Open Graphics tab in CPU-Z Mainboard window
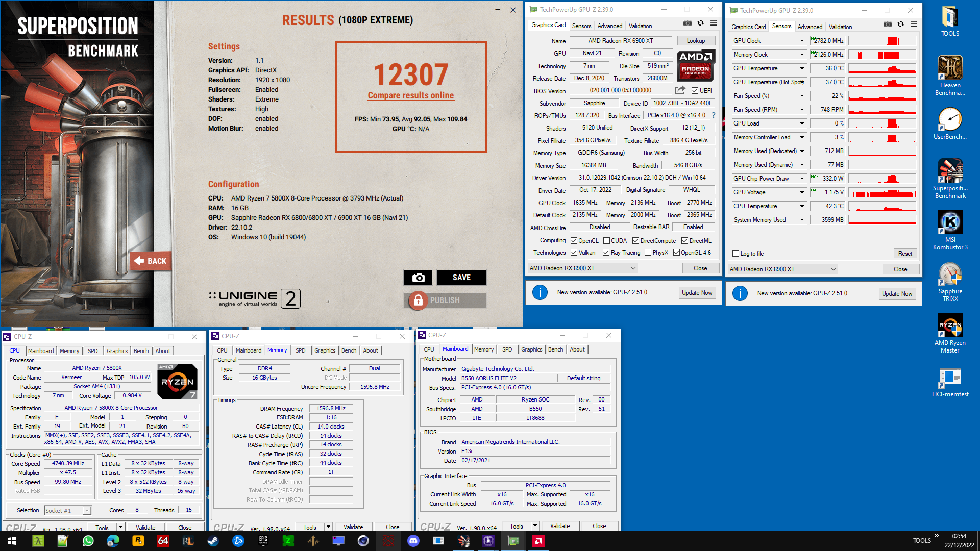The height and width of the screenshot is (551, 980). point(531,349)
